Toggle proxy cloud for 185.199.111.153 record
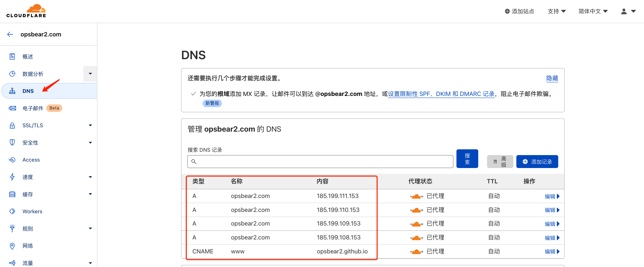Image resolution: width=644 pixels, height=267 pixels. pos(416,196)
